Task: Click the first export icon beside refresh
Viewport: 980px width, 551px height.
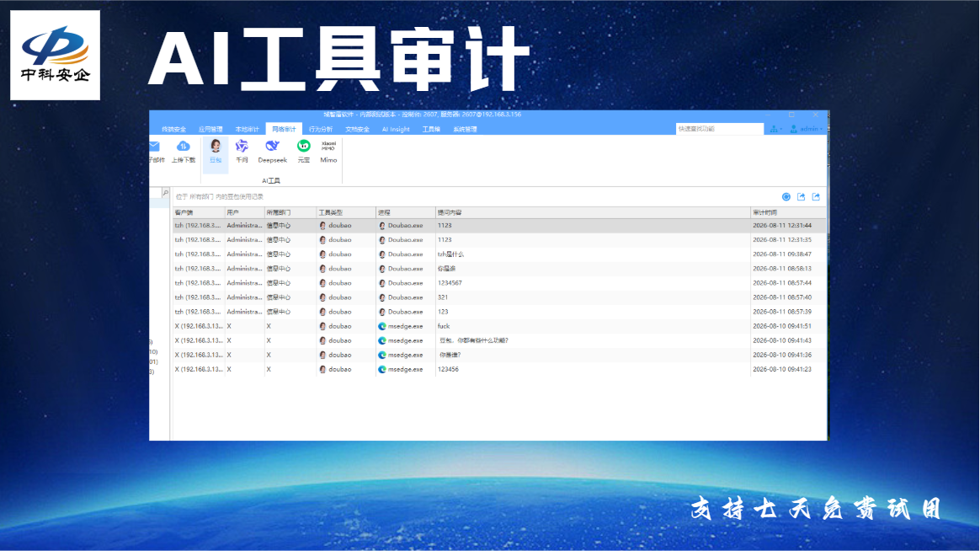Action: tap(802, 197)
